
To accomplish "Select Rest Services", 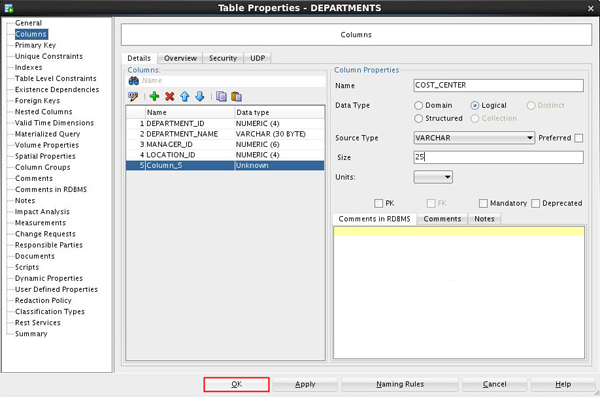I will (38, 323).
